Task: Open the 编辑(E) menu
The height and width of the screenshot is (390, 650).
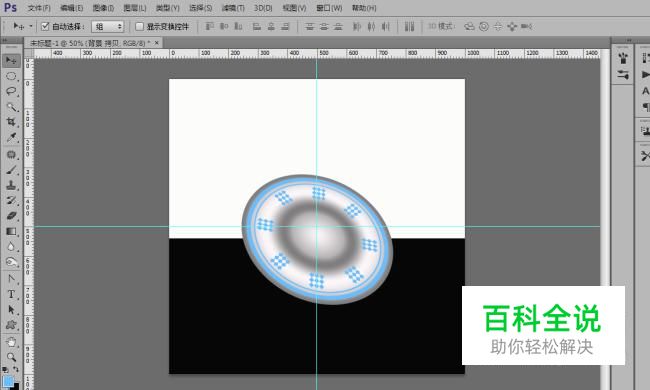Action: pyautogui.click(x=71, y=8)
